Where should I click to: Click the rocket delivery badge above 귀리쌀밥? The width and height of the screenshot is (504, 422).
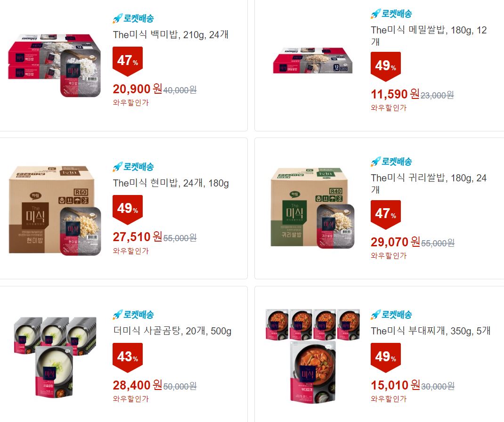click(391, 162)
